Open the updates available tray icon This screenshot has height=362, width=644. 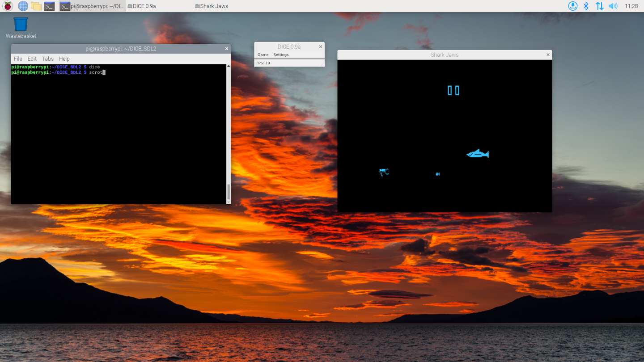572,6
